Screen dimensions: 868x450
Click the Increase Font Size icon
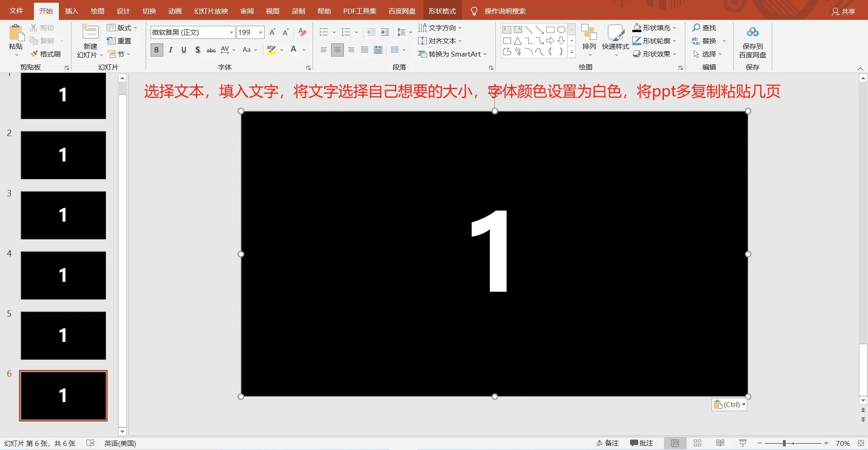[x=272, y=32]
